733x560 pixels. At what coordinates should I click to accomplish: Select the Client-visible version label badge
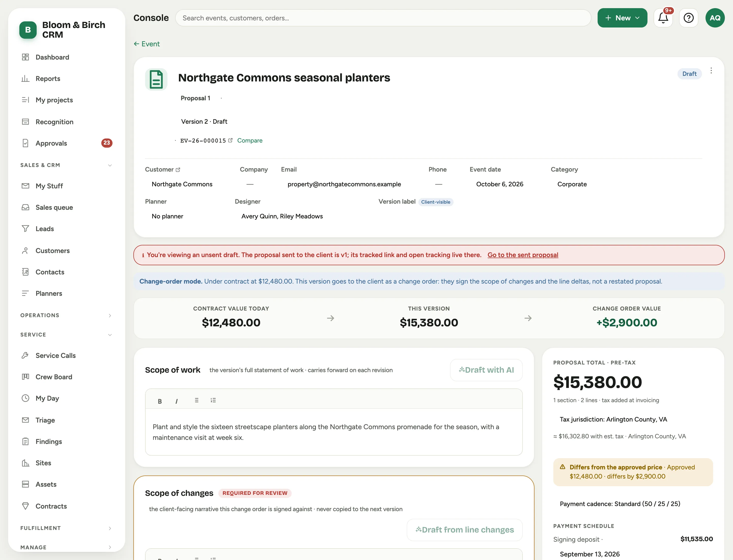pyautogui.click(x=435, y=202)
